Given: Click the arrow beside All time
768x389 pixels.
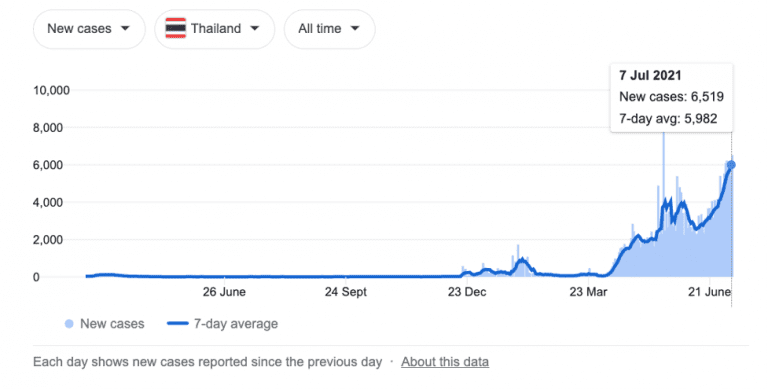Looking at the screenshot, I should point(355,28).
